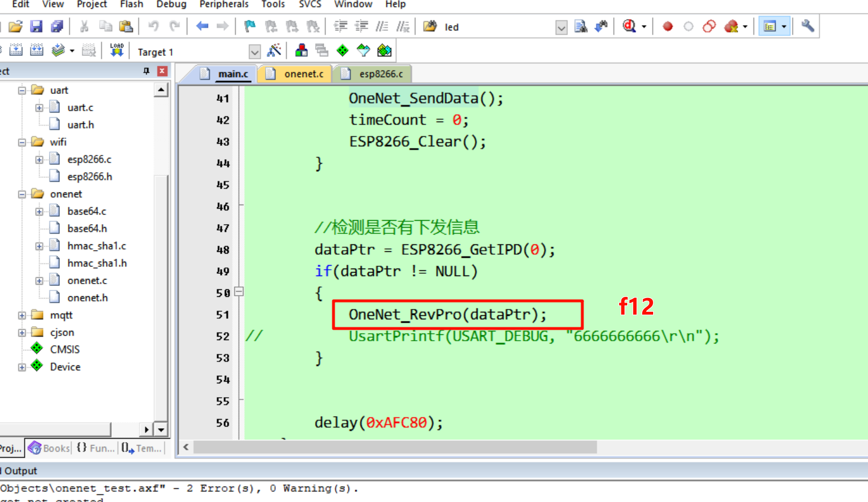Download code to flash using LOAD icon
The image size is (868, 502).
(x=117, y=51)
